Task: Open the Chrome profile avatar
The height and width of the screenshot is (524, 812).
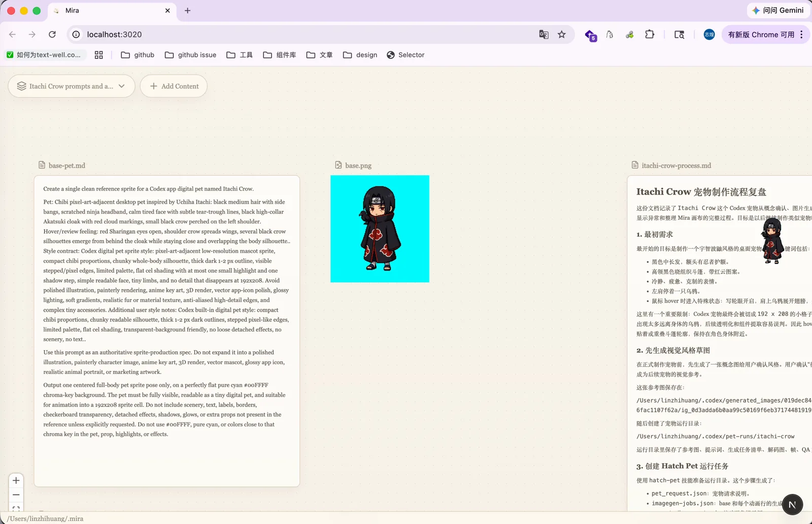Action: pyautogui.click(x=709, y=35)
